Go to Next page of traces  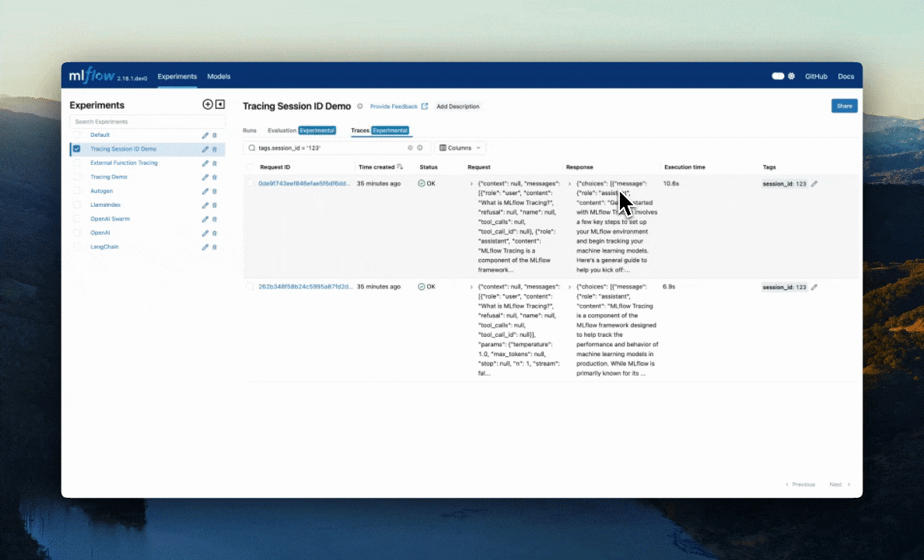tap(840, 485)
